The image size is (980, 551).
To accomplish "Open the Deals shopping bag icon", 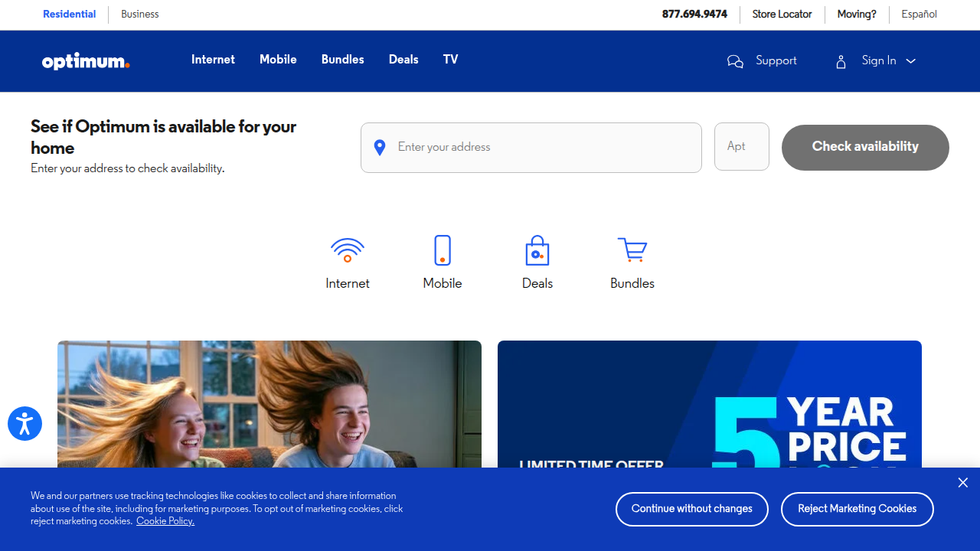I will 537,250.
